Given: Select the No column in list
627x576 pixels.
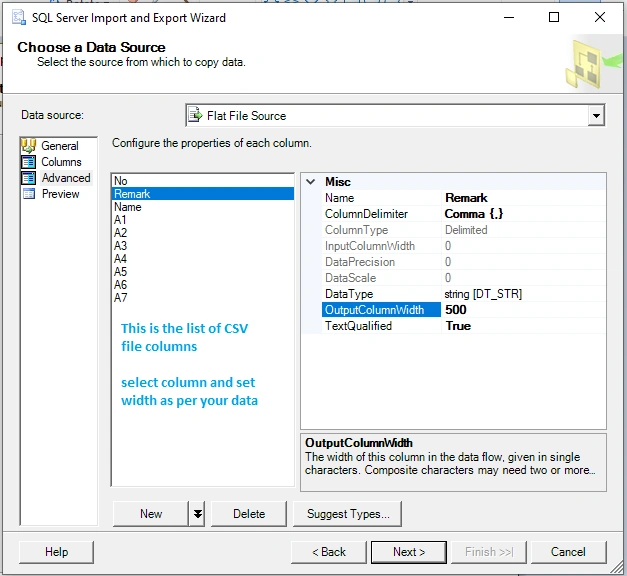Looking at the screenshot, I should pyautogui.click(x=202, y=181).
